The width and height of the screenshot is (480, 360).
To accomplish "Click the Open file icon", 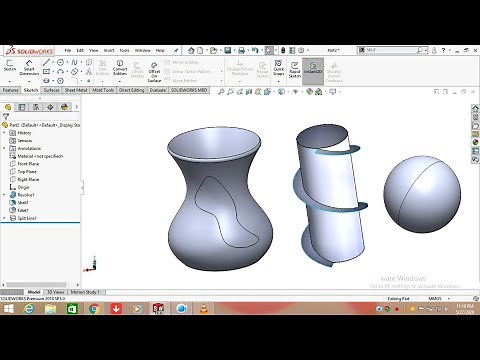I will point(213,50).
